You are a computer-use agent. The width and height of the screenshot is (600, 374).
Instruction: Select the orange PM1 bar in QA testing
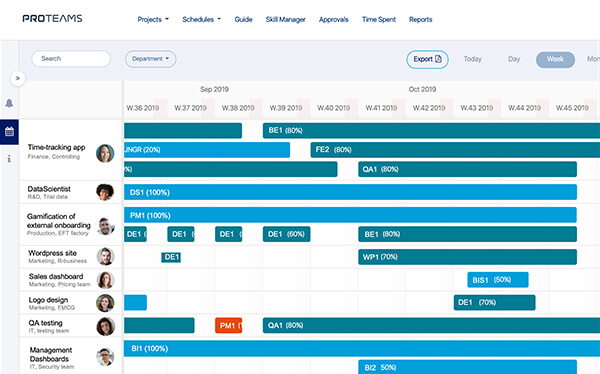click(228, 325)
